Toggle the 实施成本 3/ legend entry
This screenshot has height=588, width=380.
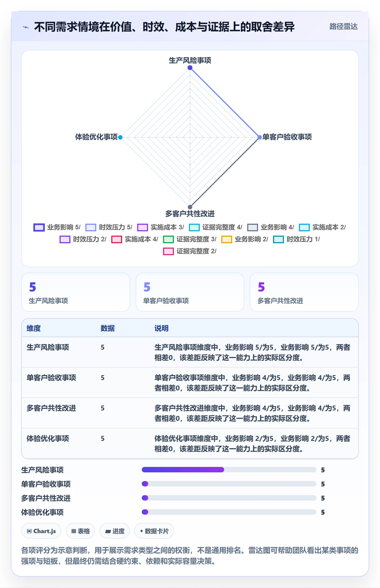[x=160, y=227]
